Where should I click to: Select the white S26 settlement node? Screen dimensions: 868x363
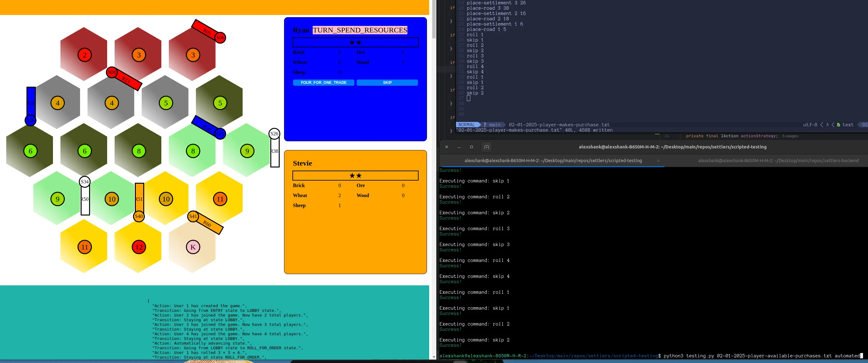(274, 133)
